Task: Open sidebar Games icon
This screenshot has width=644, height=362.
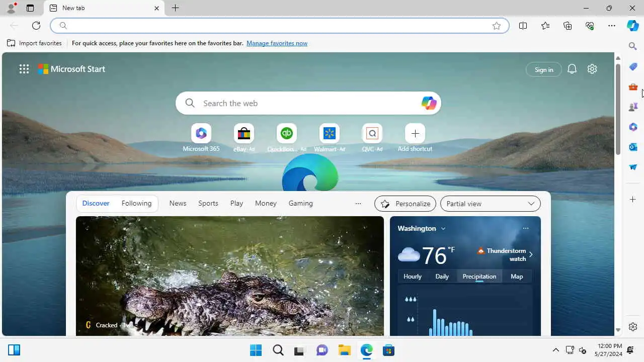Action: [x=633, y=107]
